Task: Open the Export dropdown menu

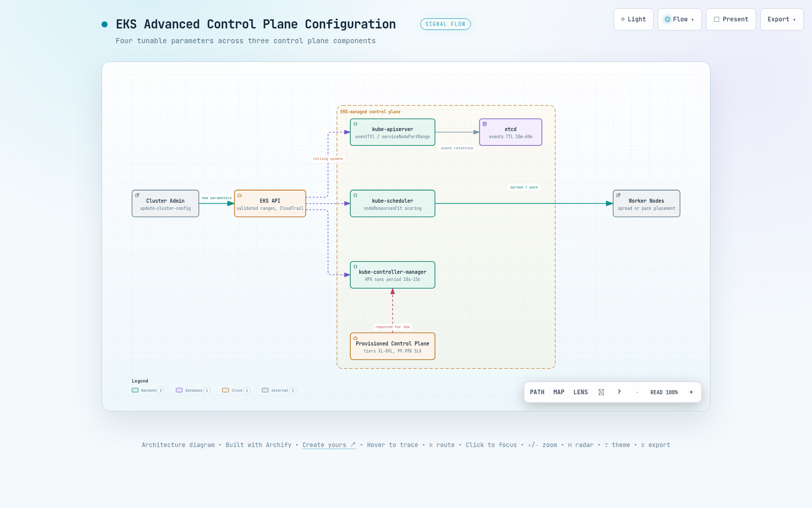Action: click(x=782, y=19)
